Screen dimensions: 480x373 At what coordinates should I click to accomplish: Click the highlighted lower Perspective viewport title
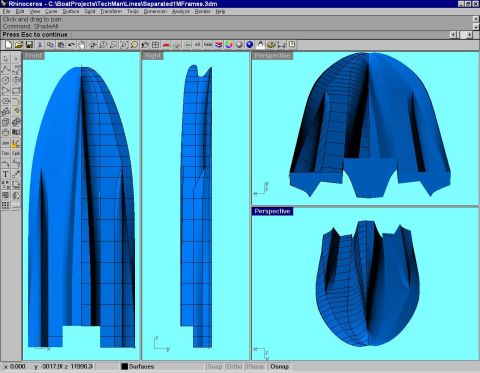(272, 211)
